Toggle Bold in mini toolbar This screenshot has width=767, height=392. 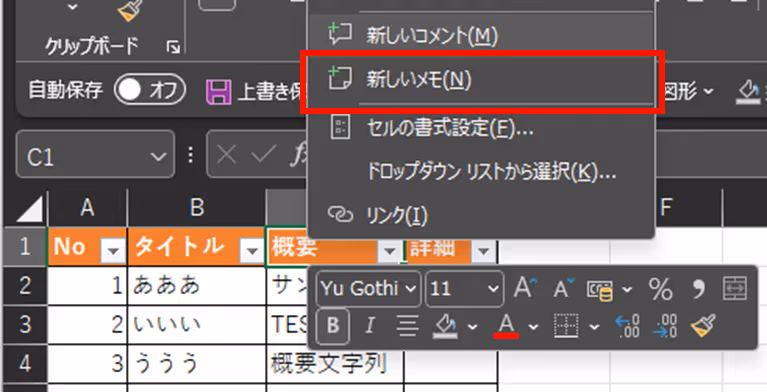pos(333,325)
